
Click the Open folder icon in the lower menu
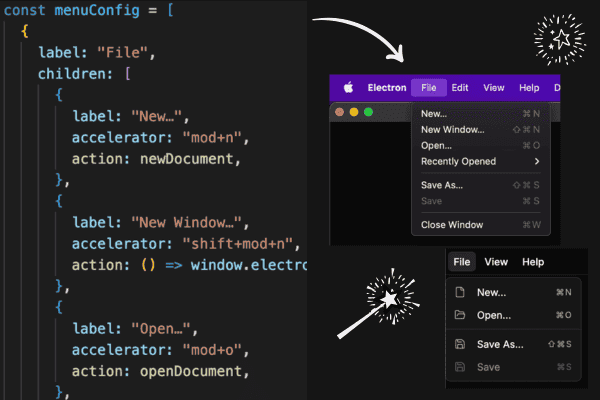pos(460,315)
